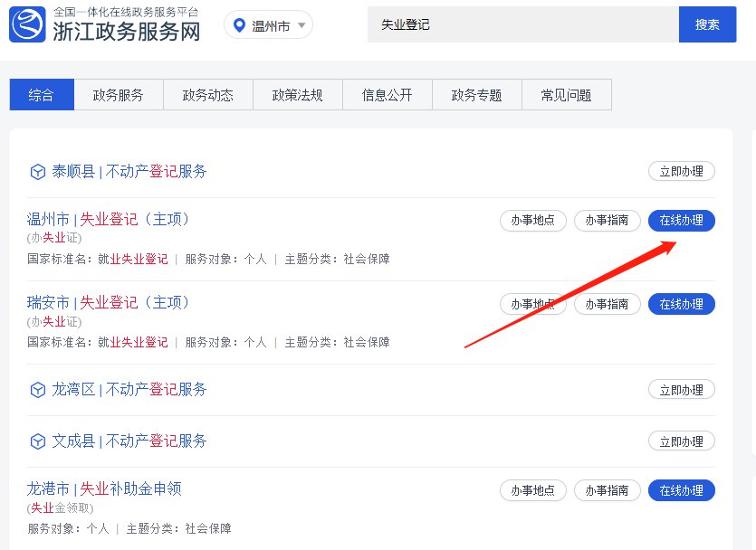Click the cube icon beside 龙湾区
This screenshot has width=756, height=550.
click(x=38, y=390)
